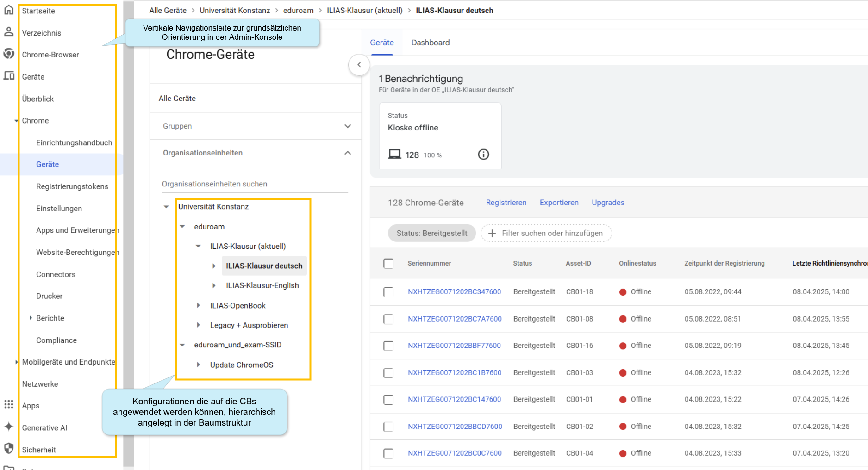Click the plus icon in filter field
This screenshot has width=868, height=470.
tap(492, 233)
